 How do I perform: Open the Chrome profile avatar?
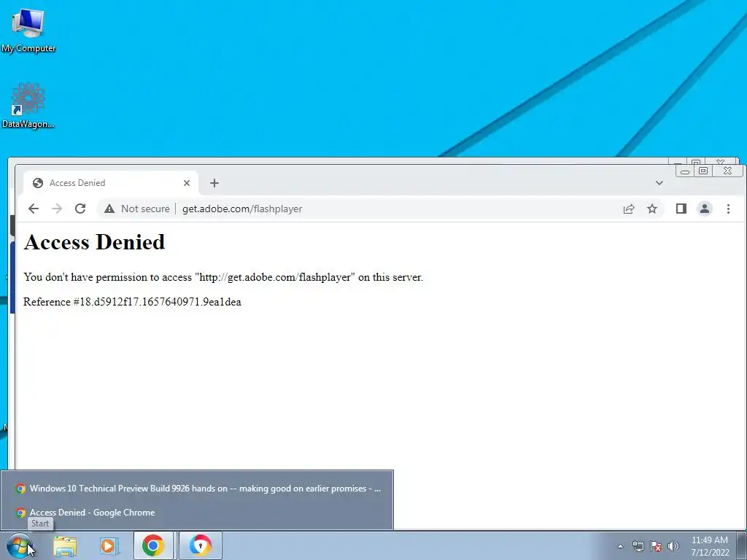705,209
